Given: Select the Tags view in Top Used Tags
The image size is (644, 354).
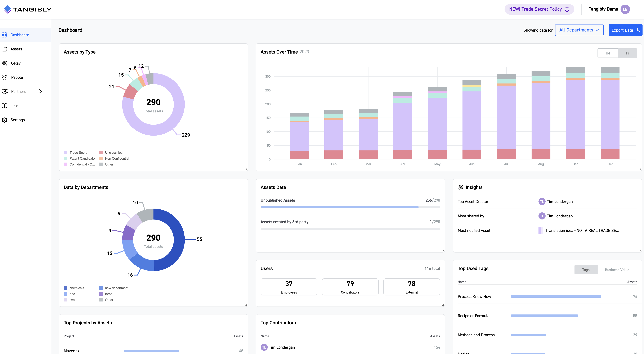Looking at the screenshot, I should click(586, 270).
